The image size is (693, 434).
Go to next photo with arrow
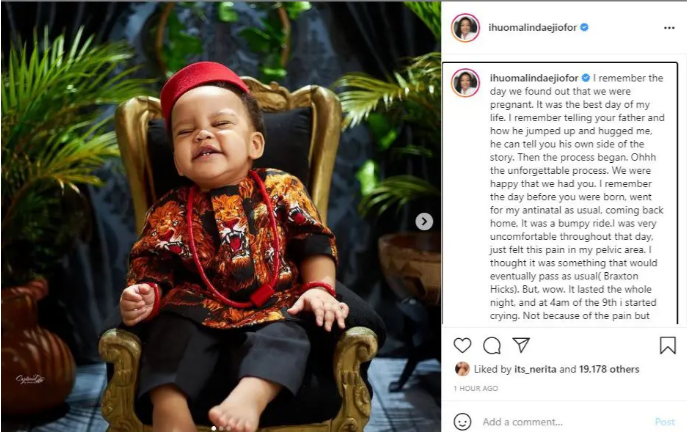point(424,221)
